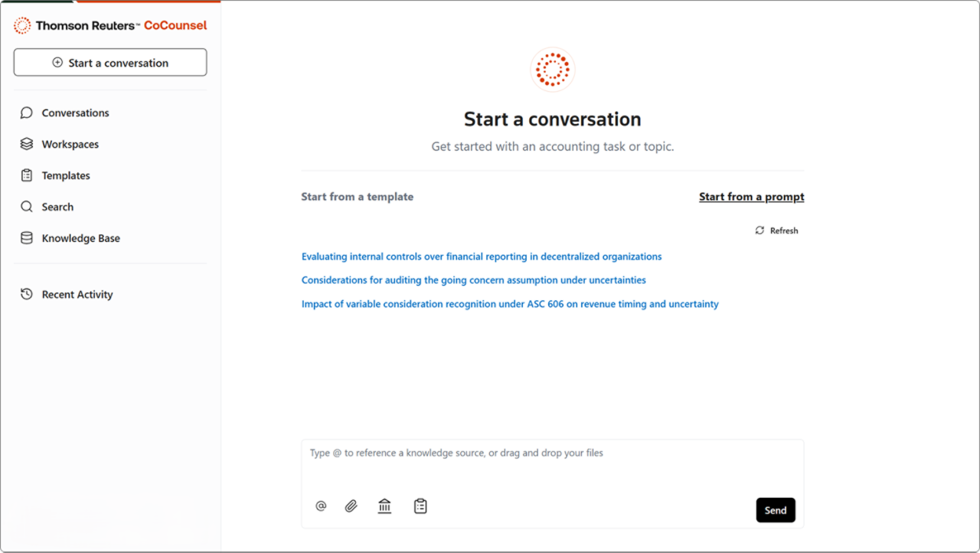Open the internal controls over financial reporting template

click(481, 257)
